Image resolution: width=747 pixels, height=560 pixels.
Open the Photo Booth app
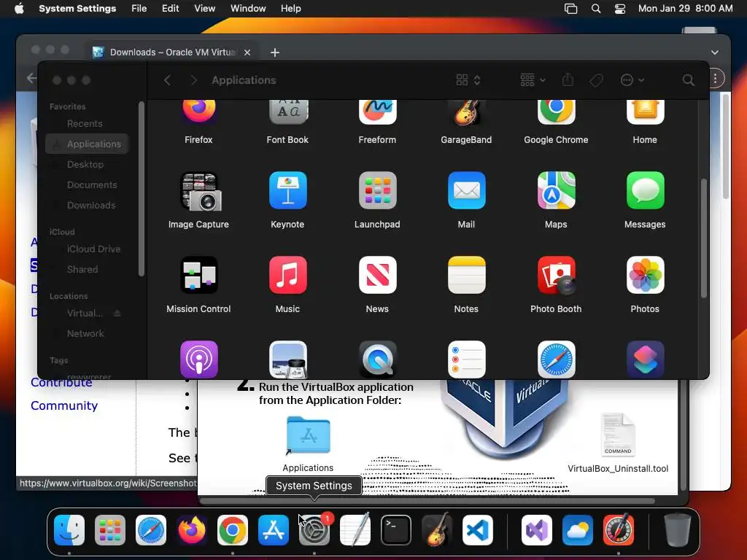pos(556,275)
